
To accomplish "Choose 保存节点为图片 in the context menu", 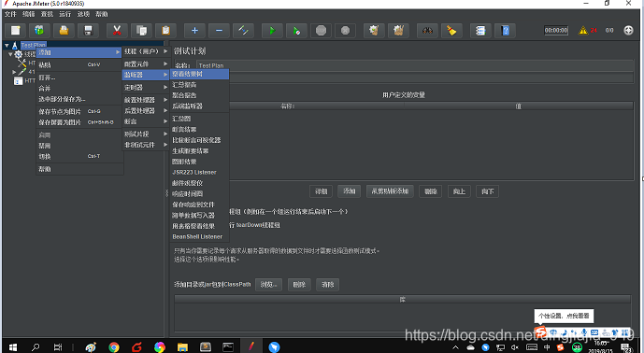I will pyautogui.click(x=79, y=111).
